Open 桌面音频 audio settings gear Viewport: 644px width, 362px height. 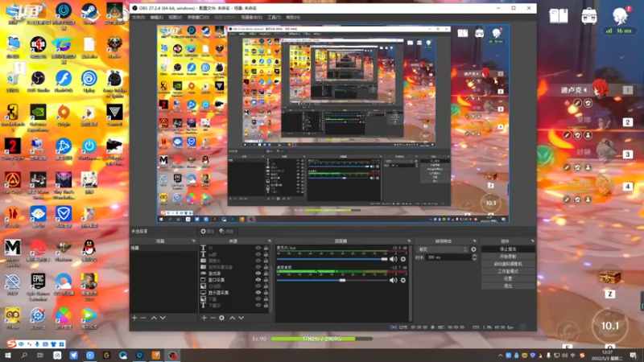click(x=403, y=280)
